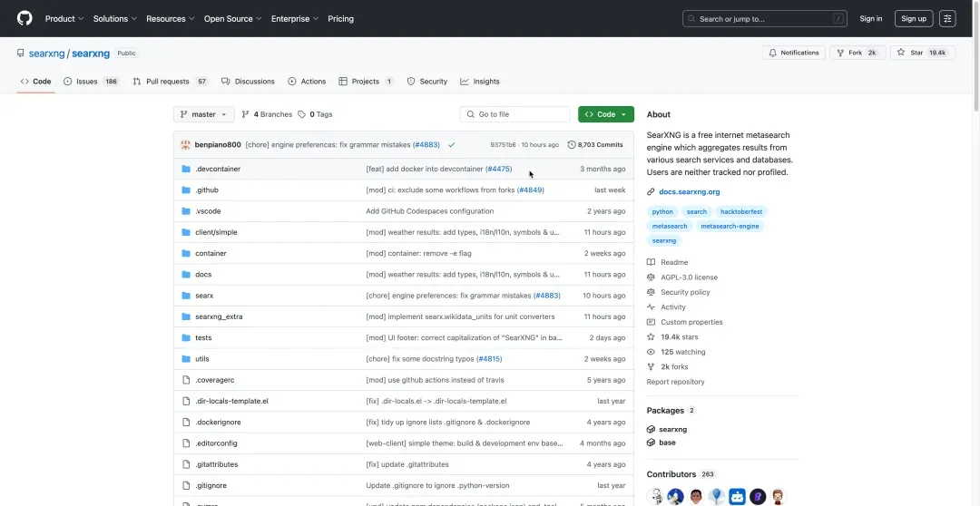
Task: Expand the Resources menu
Action: pos(171,19)
